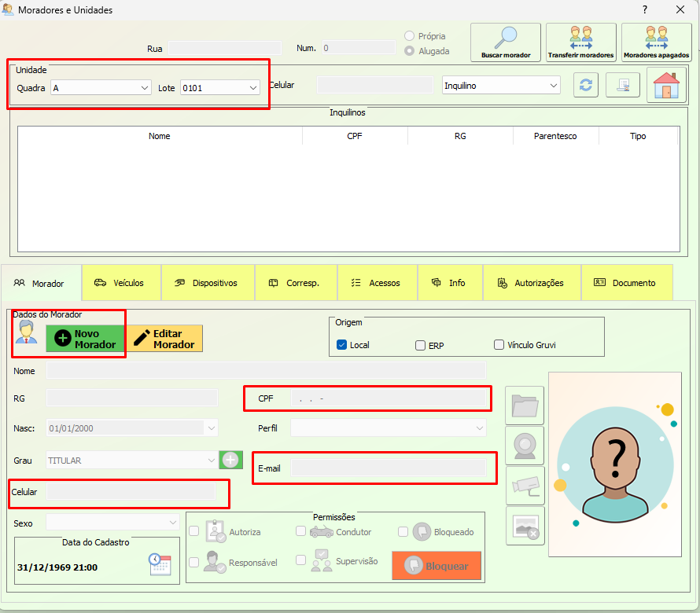Click the Buscar morador magnifier button
Screen dimensions: 700x613
tap(506, 42)
